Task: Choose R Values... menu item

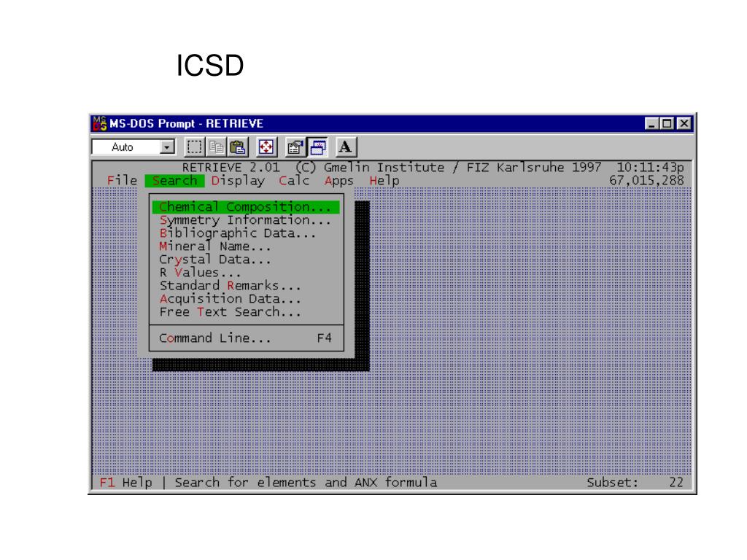Action: coord(247,273)
